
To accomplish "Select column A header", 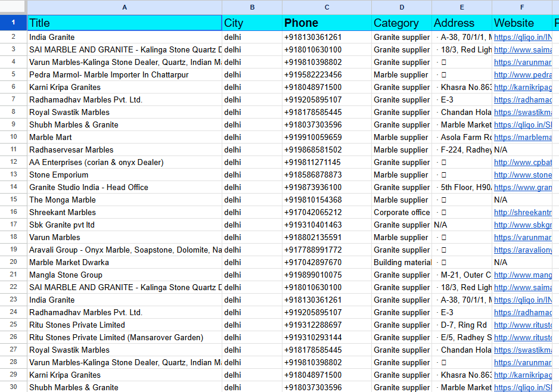I will [x=125, y=7].
